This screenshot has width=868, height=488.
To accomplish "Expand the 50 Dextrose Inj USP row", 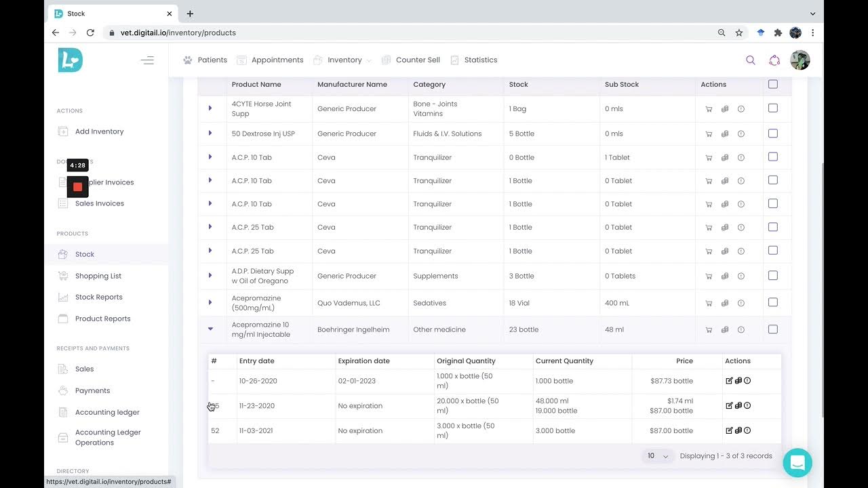I will (210, 134).
